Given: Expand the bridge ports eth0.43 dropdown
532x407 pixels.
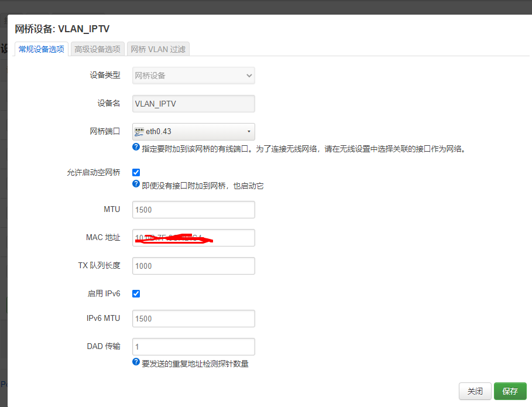Looking at the screenshot, I should pyautogui.click(x=193, y=131).
